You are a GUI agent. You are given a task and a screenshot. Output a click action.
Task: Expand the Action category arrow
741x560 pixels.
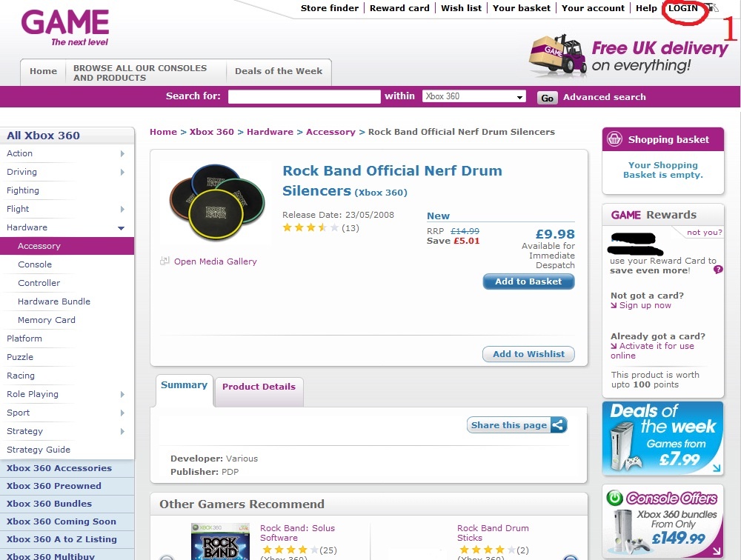click(122, 153)
